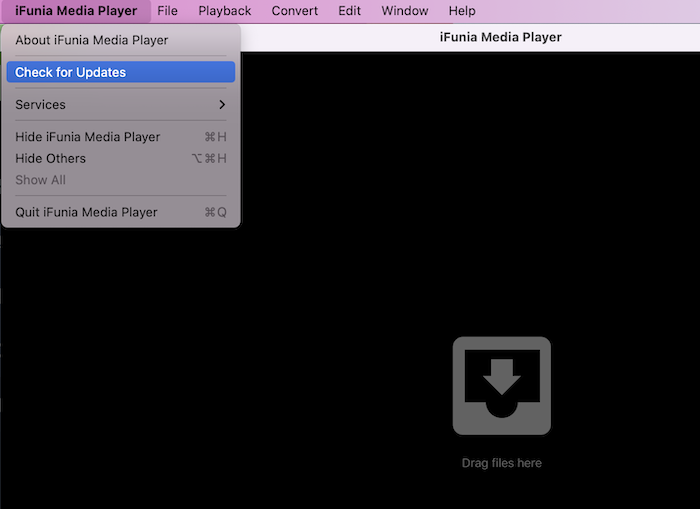Click the ⌘Q shortcut hint in the menu
The width and height of the screenshot is (700, 509).
[215, 212]
